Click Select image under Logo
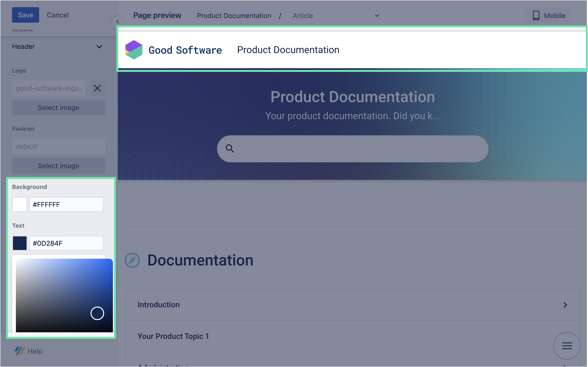Screen dimensions: 588x367 [x=59, y=108]
